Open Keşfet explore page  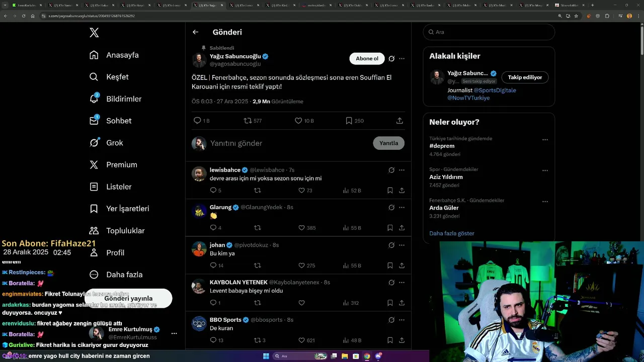tap(109, 77)
